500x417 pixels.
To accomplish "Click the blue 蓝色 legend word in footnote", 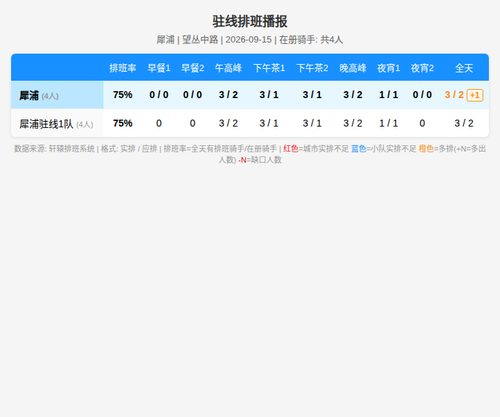I will 359,149.
